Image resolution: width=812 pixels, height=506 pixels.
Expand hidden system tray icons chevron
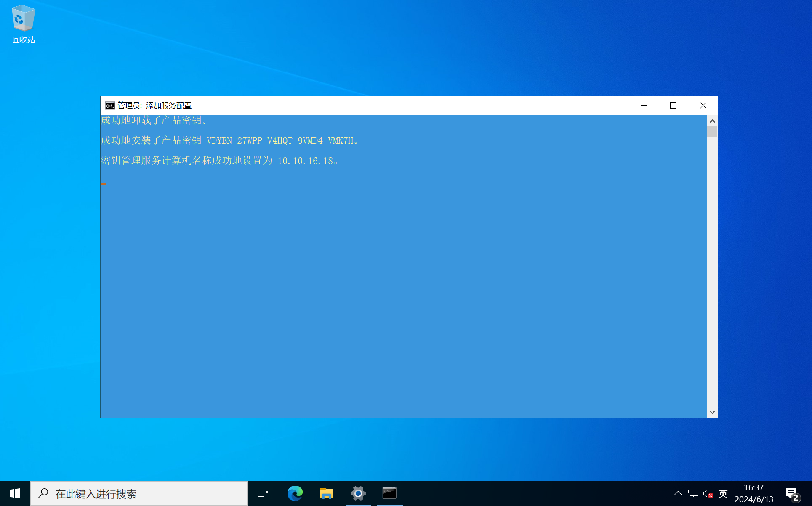pos(678,493)
